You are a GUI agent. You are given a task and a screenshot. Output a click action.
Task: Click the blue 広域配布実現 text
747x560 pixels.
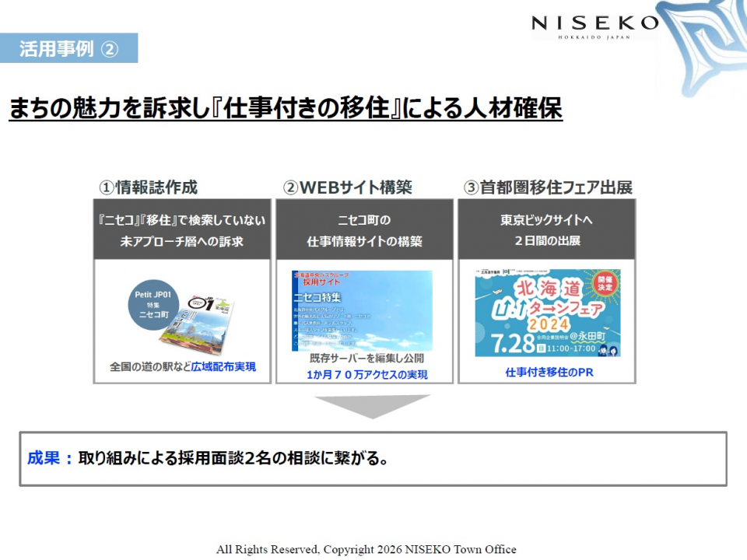tap(223, 366)
